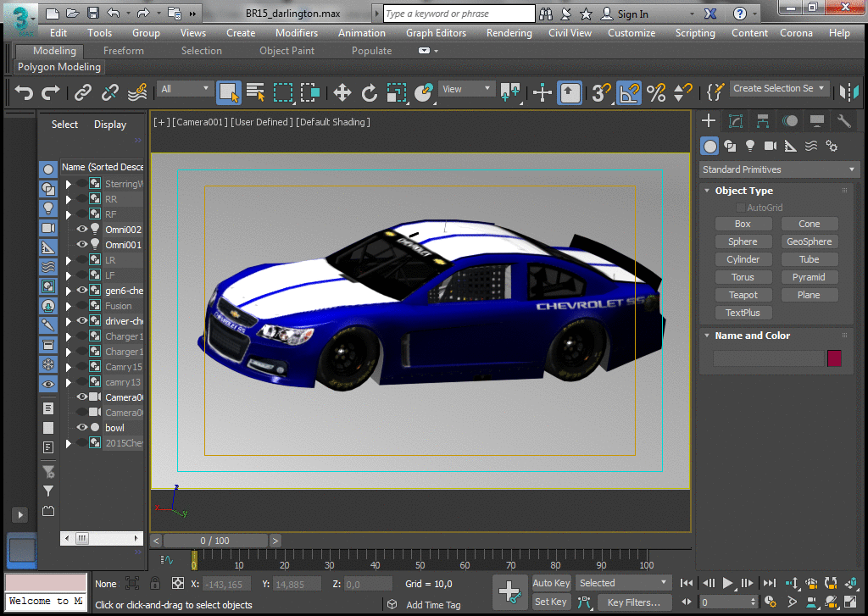Screen dimensions: 868x616
Task: Open the Create Selection Set dropdown
Action: tap(780, 89)
